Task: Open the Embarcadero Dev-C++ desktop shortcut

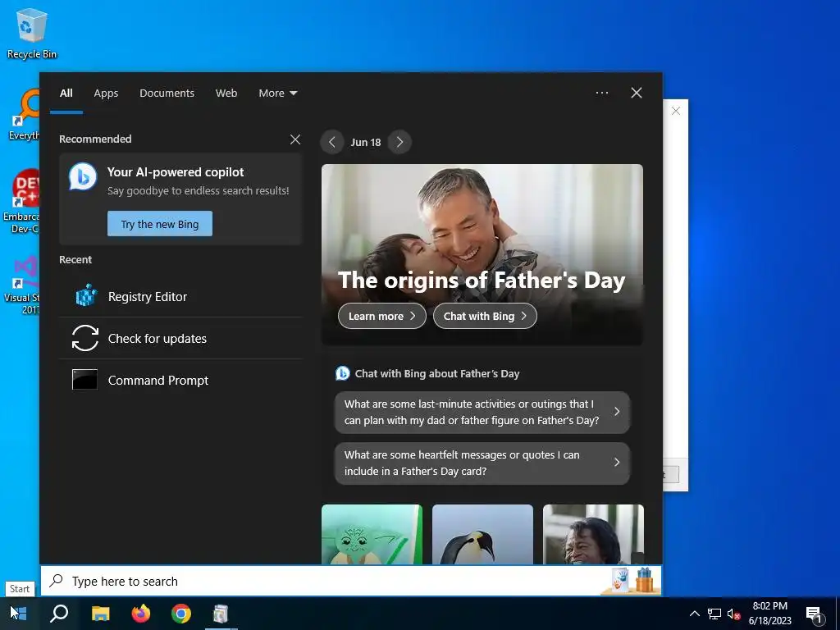Action: pos(21,202)
